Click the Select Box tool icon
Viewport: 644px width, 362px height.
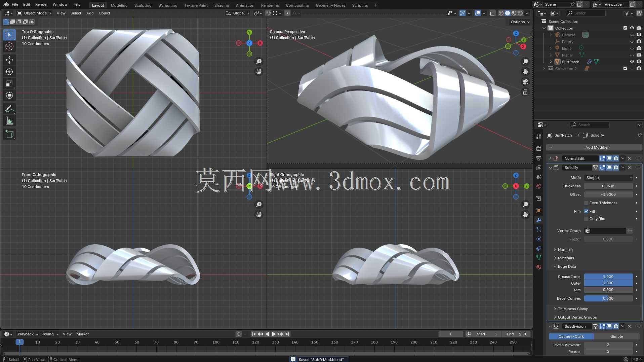9,35
